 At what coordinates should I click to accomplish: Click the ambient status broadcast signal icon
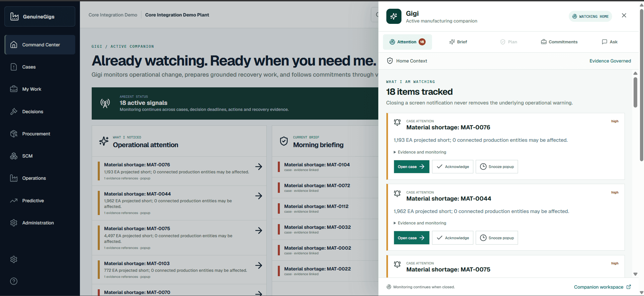coord(105,103)
